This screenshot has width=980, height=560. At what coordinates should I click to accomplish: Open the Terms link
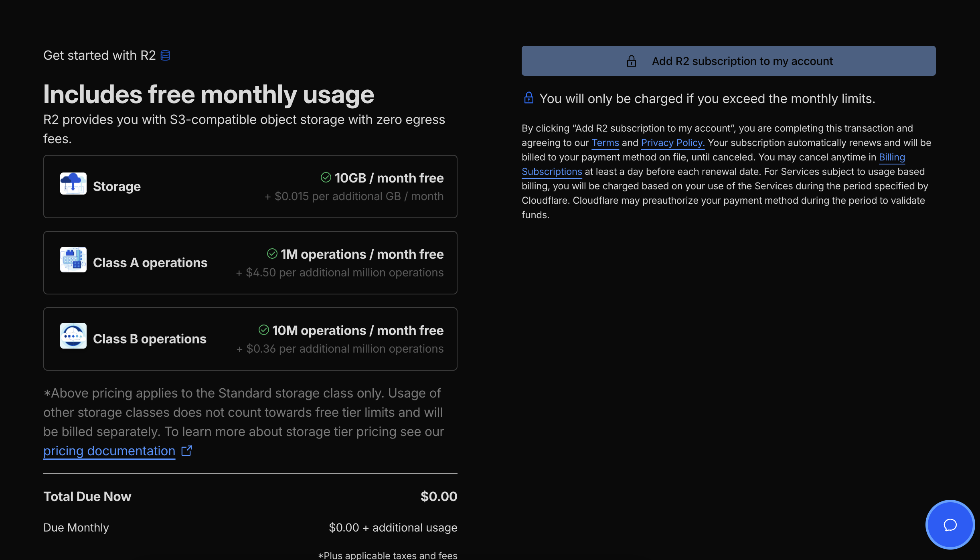tap(605, 143)
